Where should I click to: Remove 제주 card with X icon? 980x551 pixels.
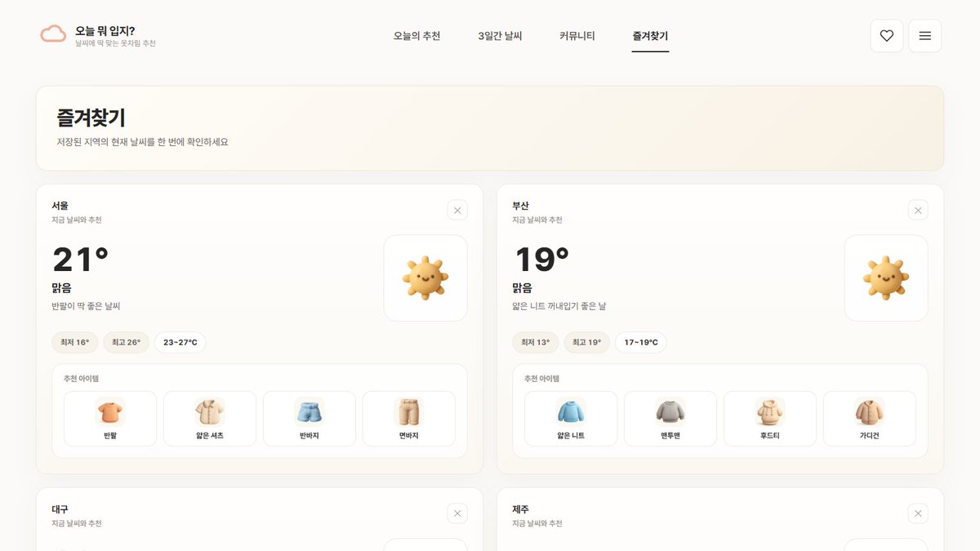tap(918, 513)
